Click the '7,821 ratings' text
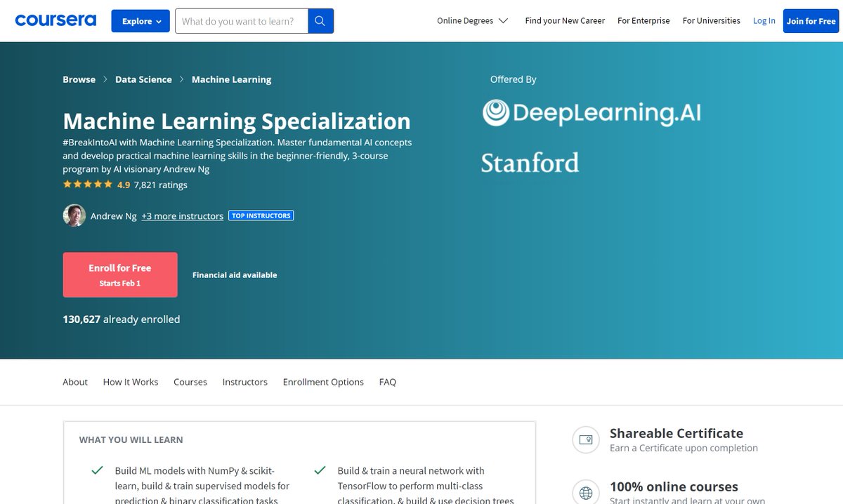The width and height of the screenshot is (843, 504). click(160, 185)
